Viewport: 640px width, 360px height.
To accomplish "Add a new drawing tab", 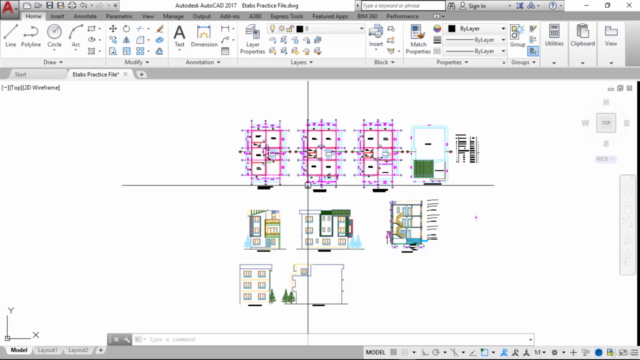I will pyautogui.click(x=141, y=74).
